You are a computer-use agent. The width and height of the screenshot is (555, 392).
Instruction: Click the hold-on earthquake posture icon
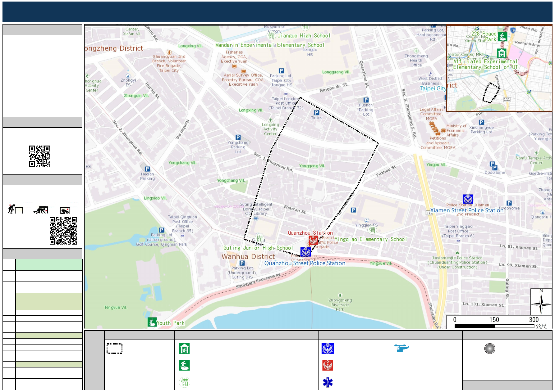point(65,210)
